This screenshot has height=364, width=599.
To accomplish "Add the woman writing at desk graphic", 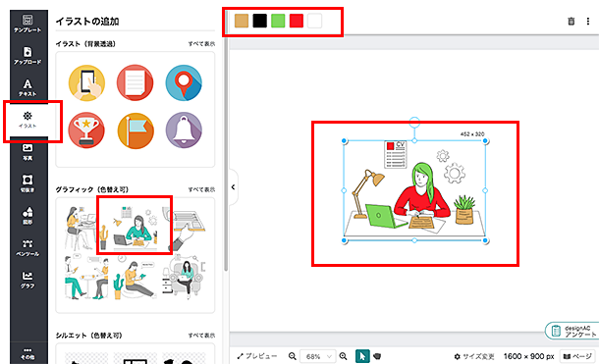I will click(135, 228).
